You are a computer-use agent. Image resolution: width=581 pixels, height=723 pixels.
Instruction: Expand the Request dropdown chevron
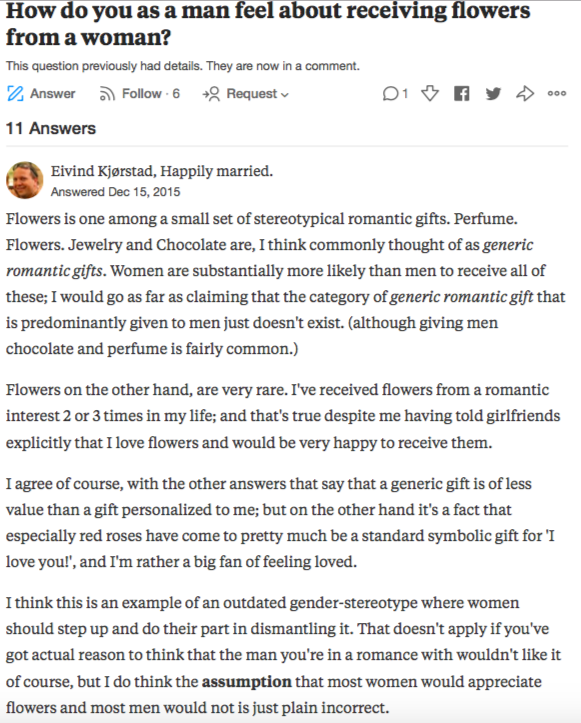click(x=285, y=95)
